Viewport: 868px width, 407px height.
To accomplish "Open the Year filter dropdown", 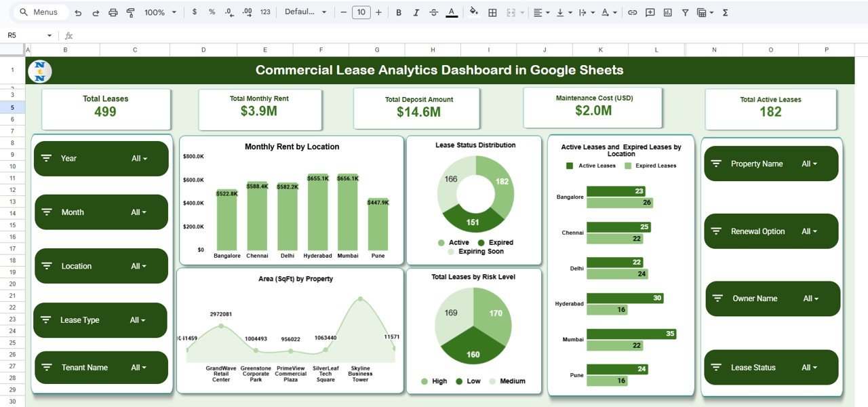I will pyautogui.click(x=100, y=158).
